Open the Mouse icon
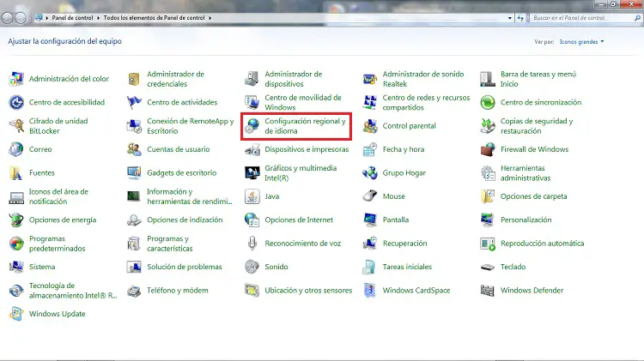Viewport: 644px width, 361px height. [x=369, y=196]
